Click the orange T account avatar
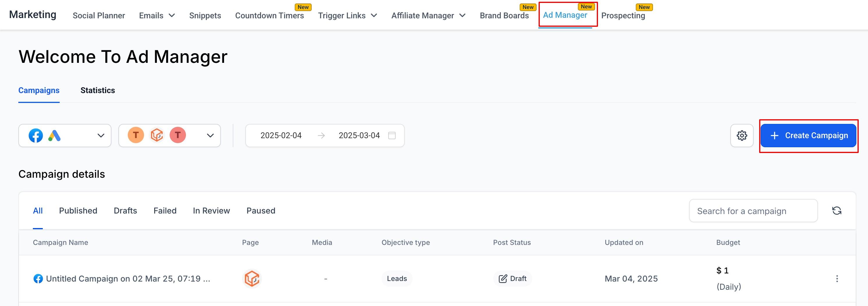 click(136, 135)
